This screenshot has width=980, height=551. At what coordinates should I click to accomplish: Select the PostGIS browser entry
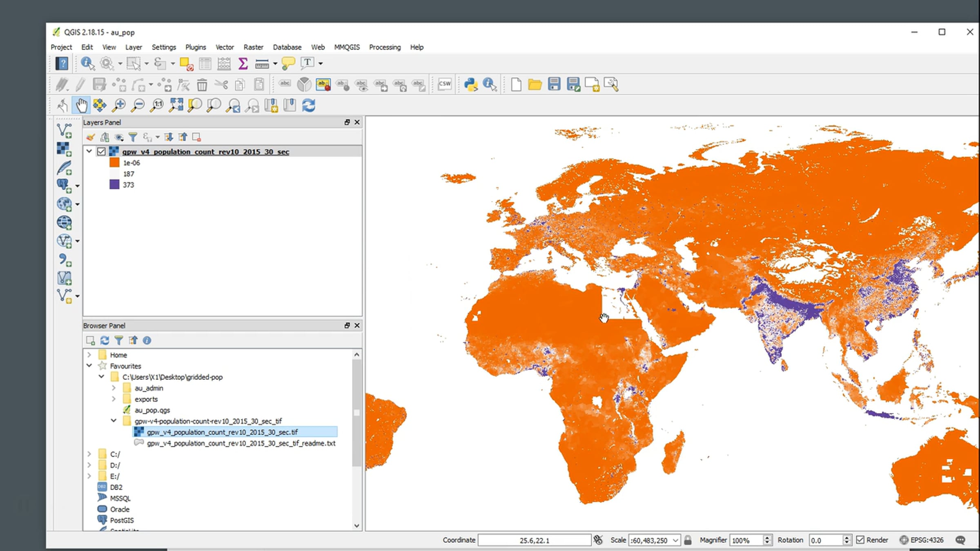coord(122,520)
